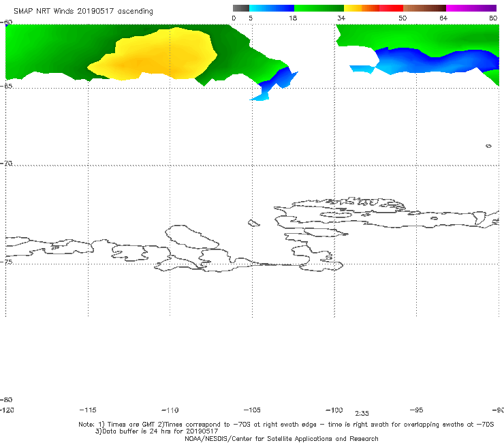Click the '-80' latitude label
The width and height of the screenshot is (504, 443).
point(6,399)
